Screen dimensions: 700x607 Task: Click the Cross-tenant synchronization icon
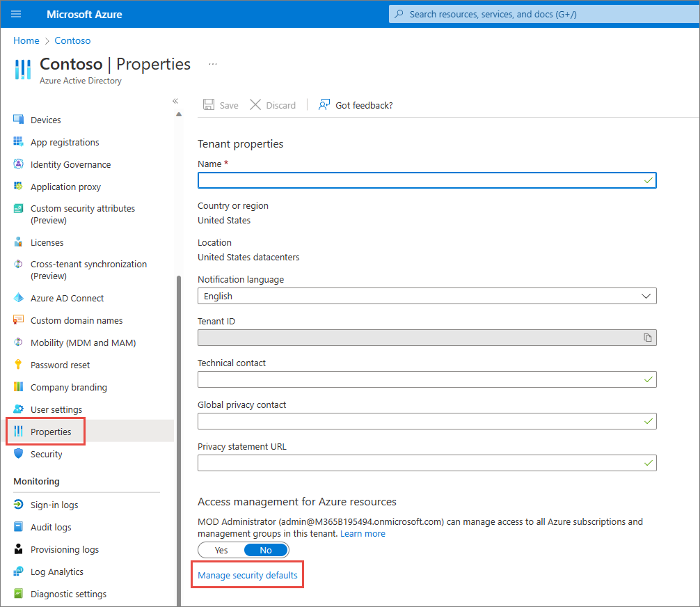18,264
